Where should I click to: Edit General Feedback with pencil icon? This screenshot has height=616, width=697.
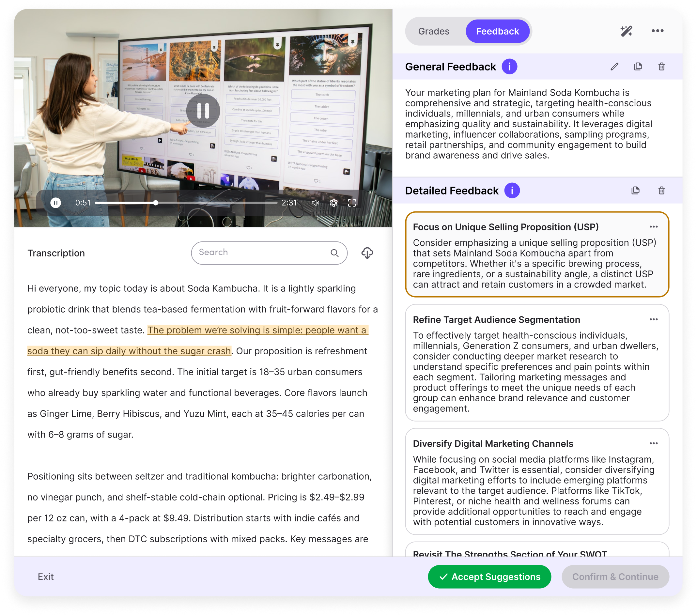pyautogui.click(x=614, y=67)
